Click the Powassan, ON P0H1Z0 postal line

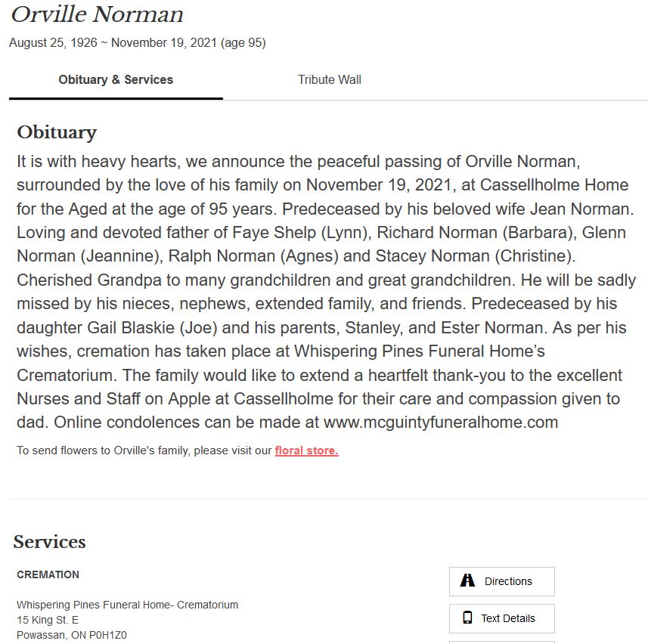click(72, 635)
